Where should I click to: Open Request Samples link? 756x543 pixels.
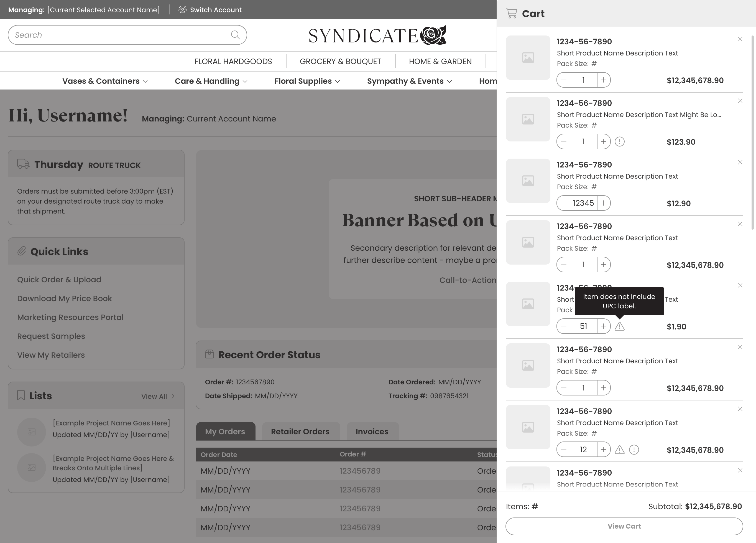tap(51, 336)
